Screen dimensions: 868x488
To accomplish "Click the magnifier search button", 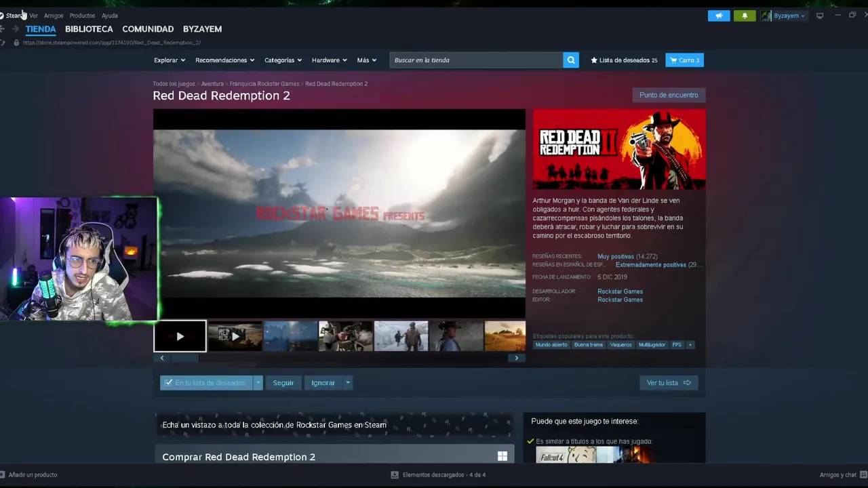I will coord(571,60).
